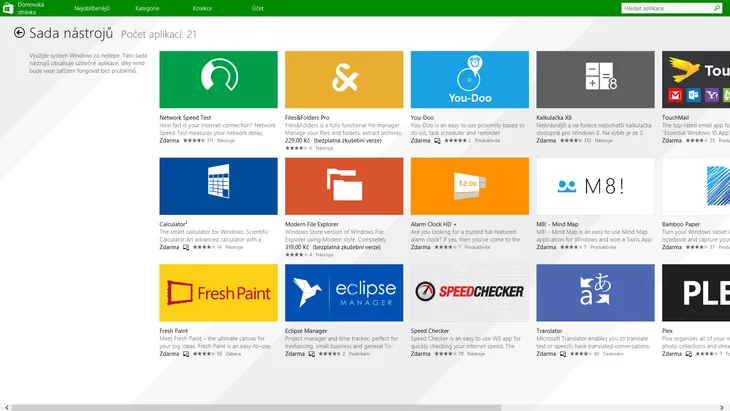Open Fresh Paint app tile
Screen dimensions: 730x411
click(218, 293)
